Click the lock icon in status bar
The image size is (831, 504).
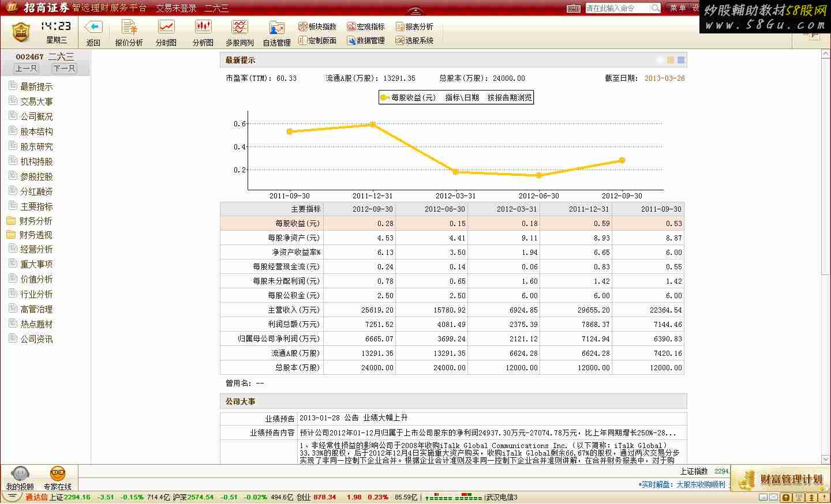click(x=785, y=497)
